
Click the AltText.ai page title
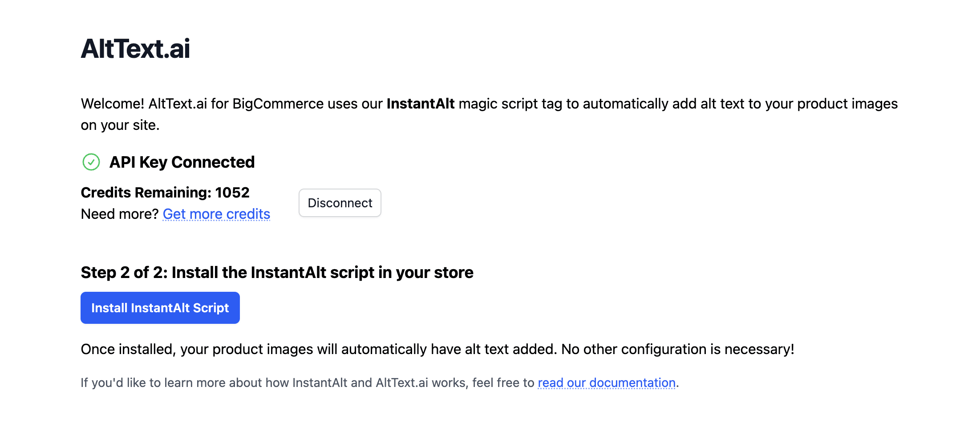pyautogui.click(x=135, y=48)
